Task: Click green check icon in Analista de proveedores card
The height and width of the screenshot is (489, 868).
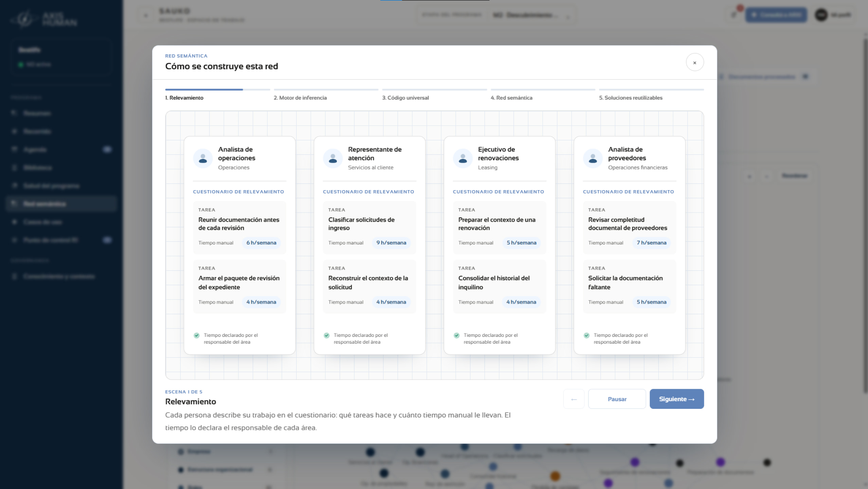Action: click(x=586, y=336)
